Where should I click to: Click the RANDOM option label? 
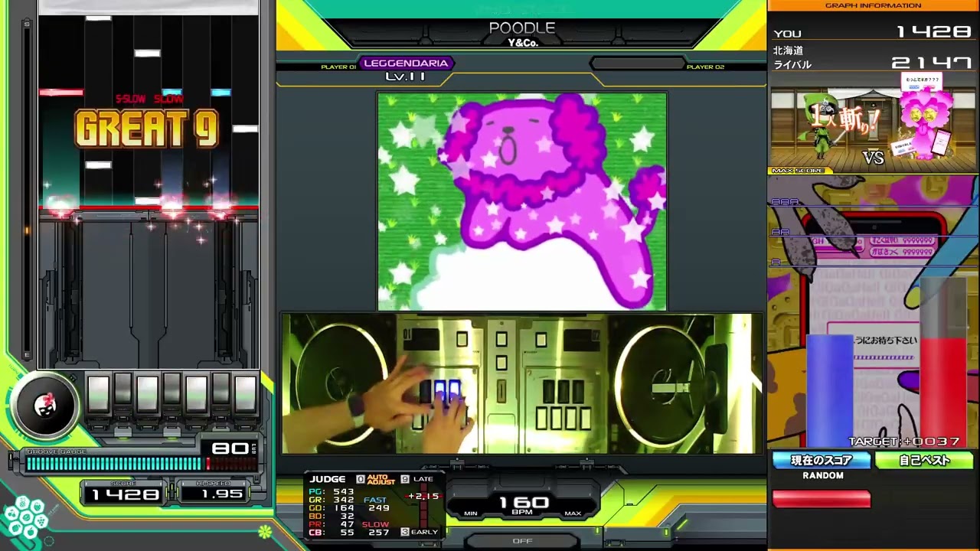coord(823,476)
